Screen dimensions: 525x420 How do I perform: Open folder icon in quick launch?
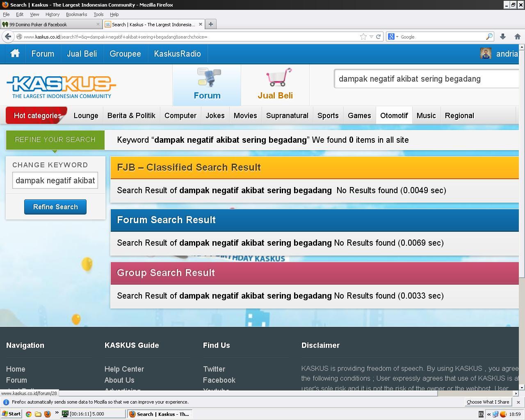point(38,414)
